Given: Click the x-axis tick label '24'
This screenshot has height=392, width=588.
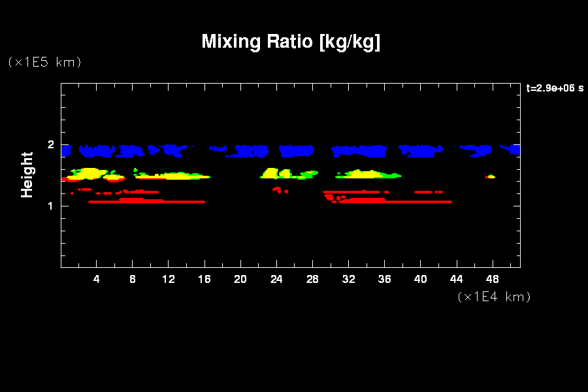Looking at the screenshot, I should point(276,279).
